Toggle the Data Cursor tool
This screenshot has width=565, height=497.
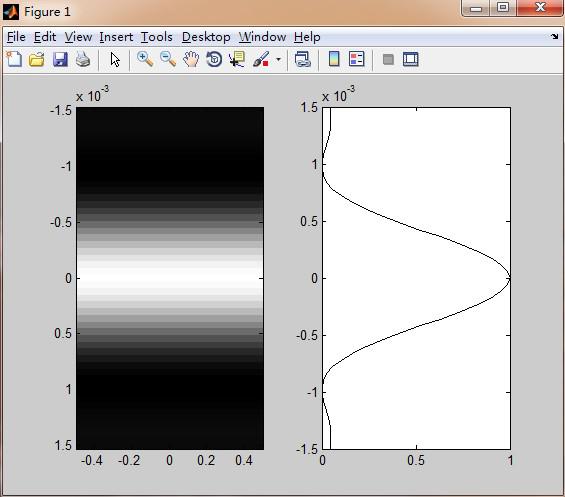(237, 59)
